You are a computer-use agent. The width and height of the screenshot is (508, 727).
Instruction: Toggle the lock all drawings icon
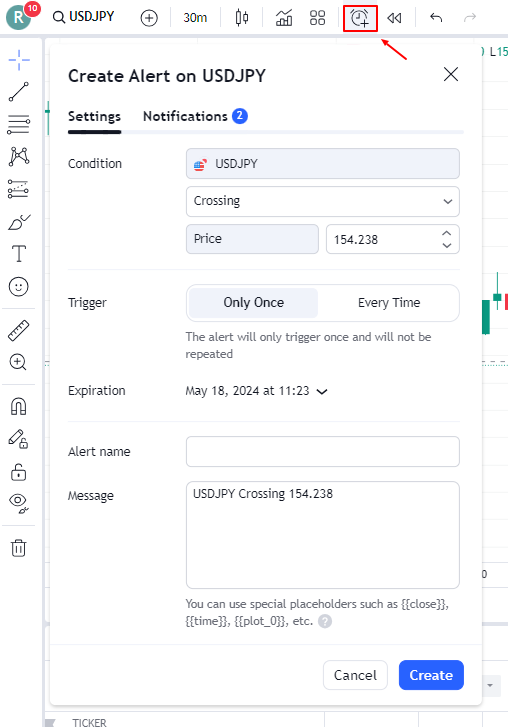click(x=19, y=472)
